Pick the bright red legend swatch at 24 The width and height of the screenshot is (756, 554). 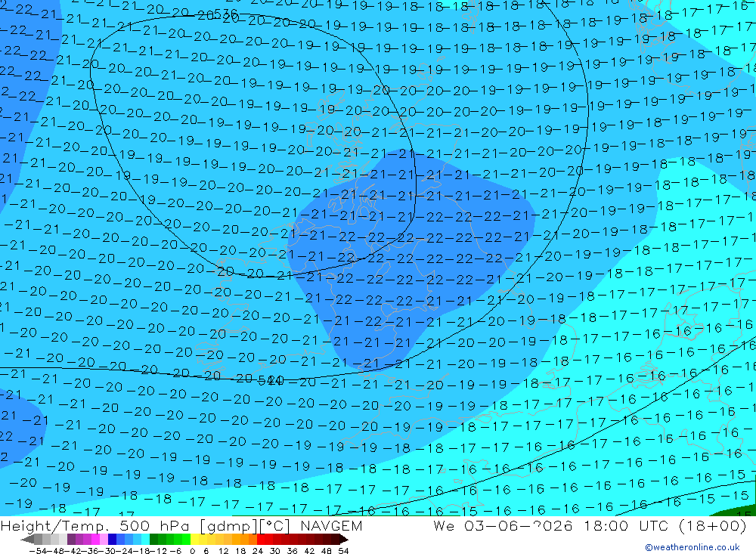click(261, 539)
